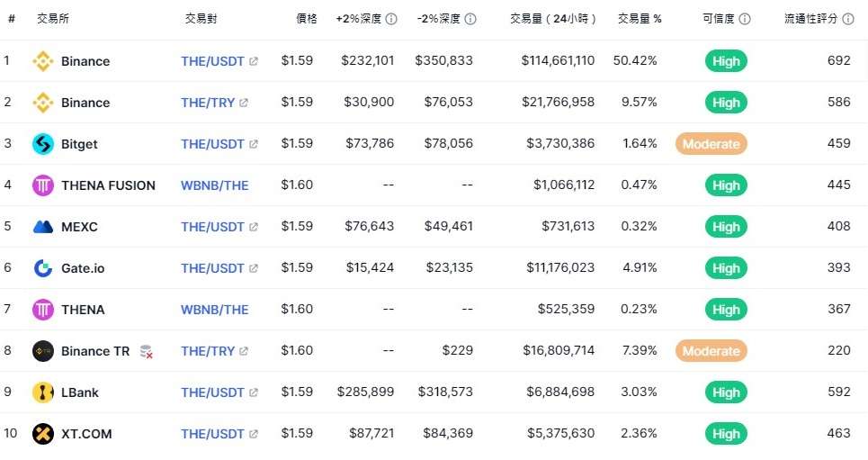This screenshot has width=868, height=460.
Task: Sort by price column header
Action: click(307, 19)
